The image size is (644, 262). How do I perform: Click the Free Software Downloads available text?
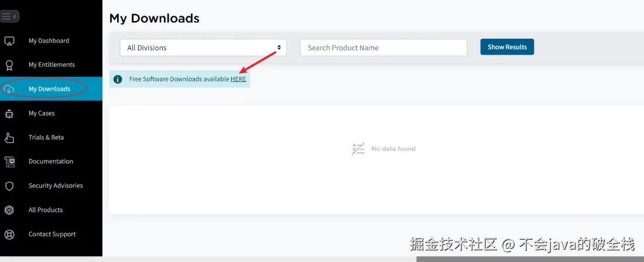point(179,79)
